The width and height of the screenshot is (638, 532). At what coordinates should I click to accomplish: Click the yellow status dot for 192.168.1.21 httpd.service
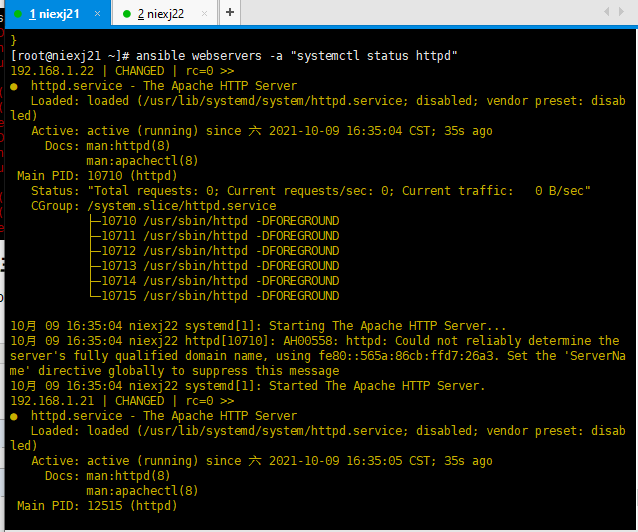(x=14, y=416)
